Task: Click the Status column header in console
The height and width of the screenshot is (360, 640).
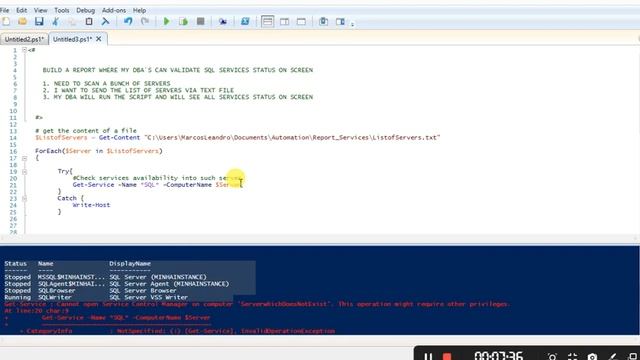Action: 16,264
